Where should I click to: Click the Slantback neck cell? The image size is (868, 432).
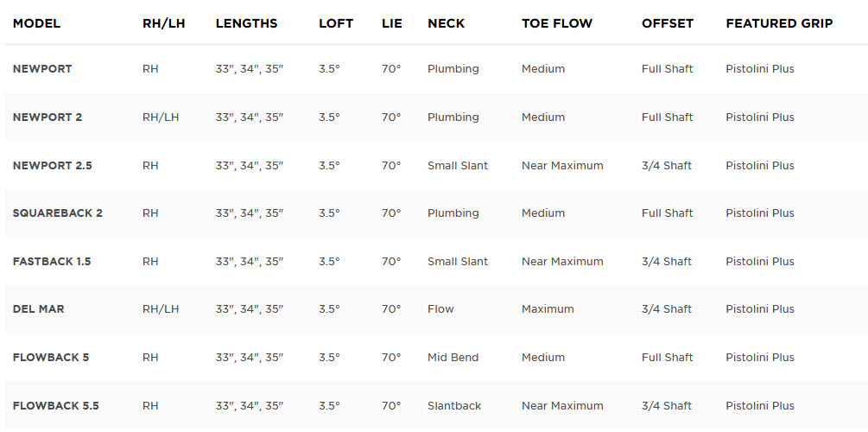[454, 405]
